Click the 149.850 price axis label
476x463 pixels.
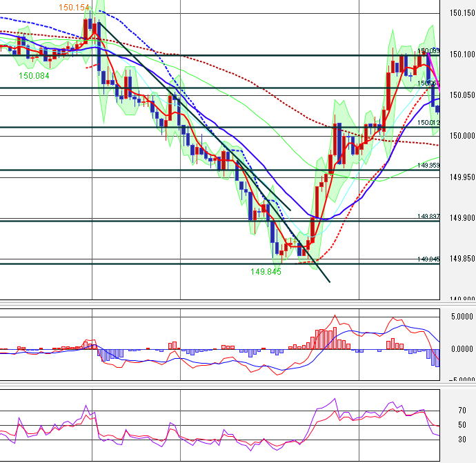coord(461,259)
